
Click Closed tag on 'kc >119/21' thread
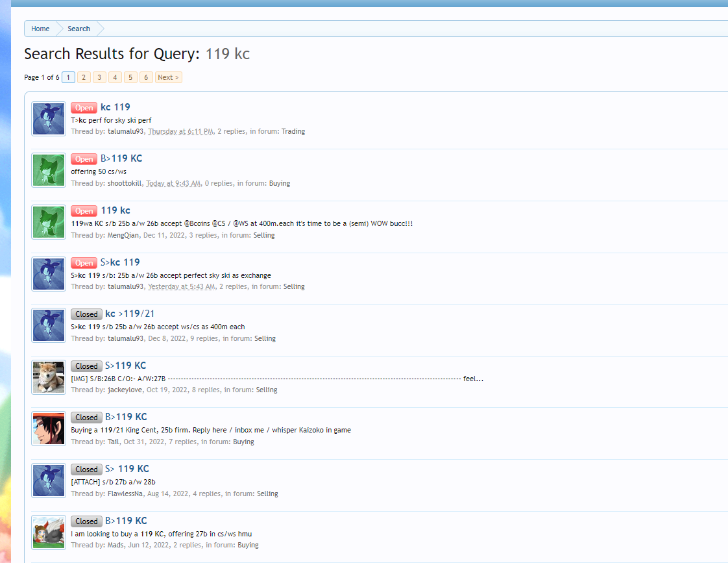point(86,314)
